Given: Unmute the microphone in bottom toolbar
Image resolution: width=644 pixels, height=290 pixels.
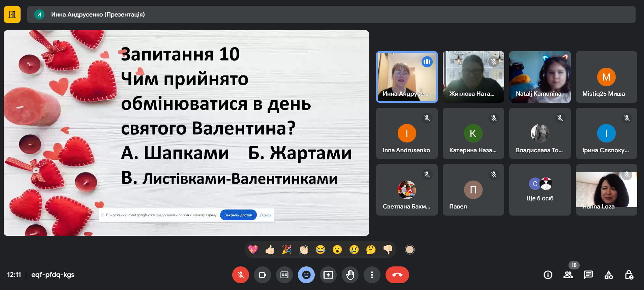Looking at the screenshot, I should pyautogui.click(x=240, y=275).
